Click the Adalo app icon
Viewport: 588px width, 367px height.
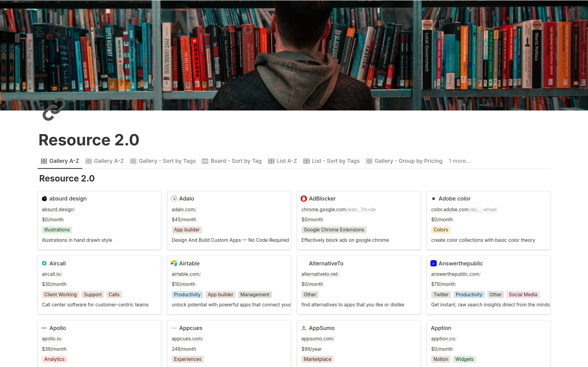[x=174, y=198]
